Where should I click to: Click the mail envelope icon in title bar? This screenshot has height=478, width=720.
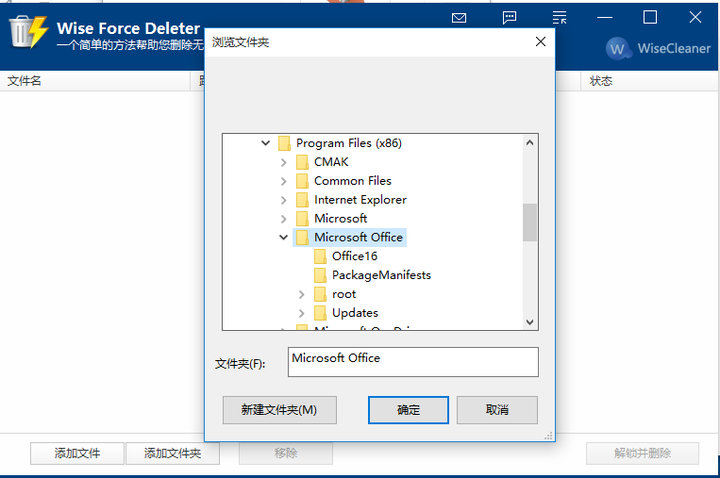(x=459, y=18)
